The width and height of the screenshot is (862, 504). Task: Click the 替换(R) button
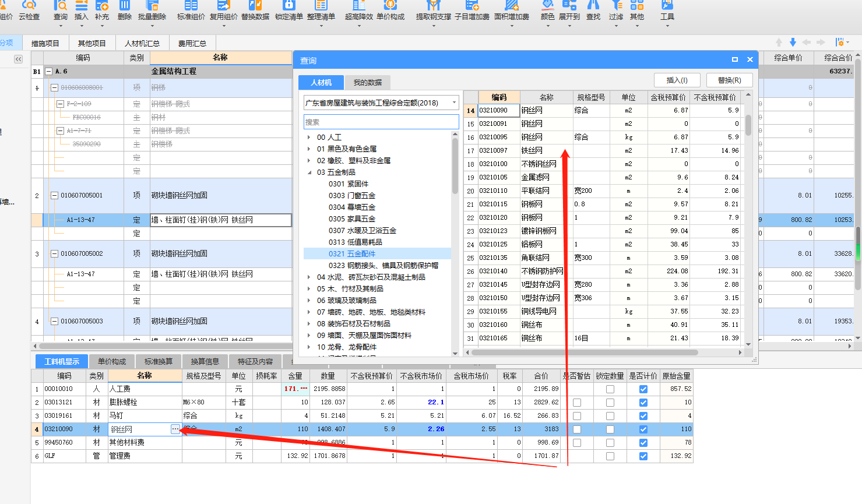coord(729,80)
